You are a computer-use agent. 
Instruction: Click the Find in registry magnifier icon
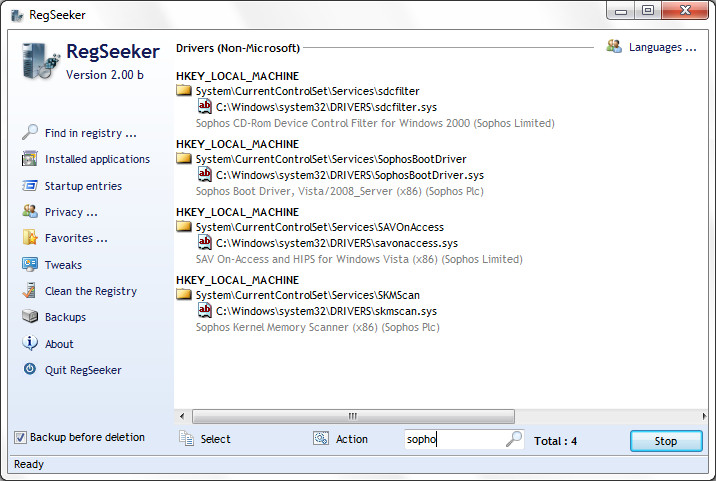pyautogui.click(x=30, y=132)
